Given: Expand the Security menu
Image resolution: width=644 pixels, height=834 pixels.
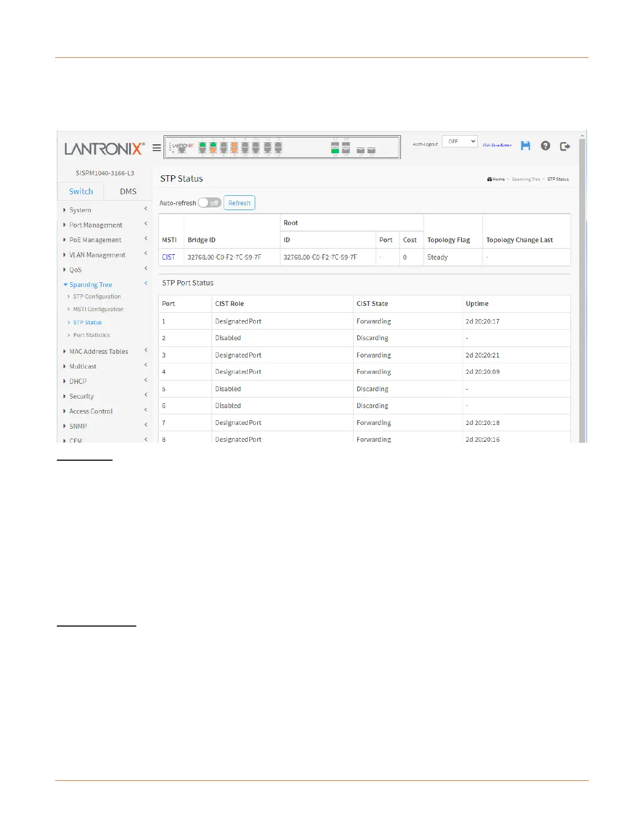Looking at the screenshot, I should (105, 396).
